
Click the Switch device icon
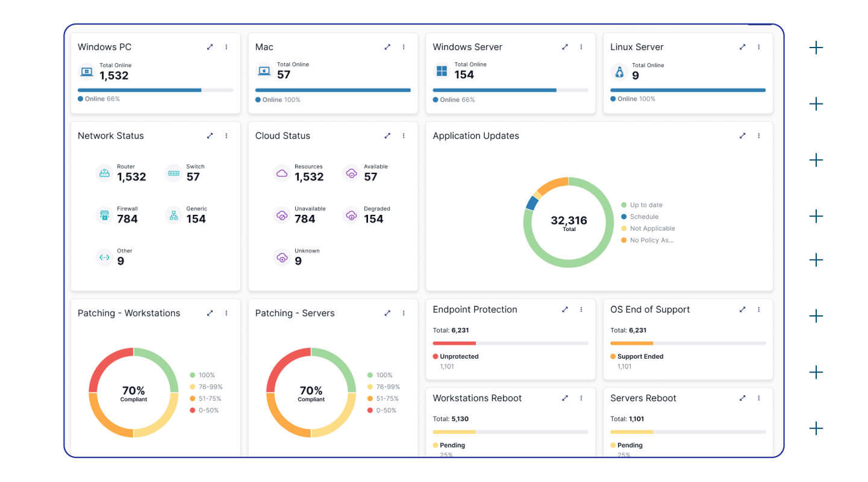(173, 173)
